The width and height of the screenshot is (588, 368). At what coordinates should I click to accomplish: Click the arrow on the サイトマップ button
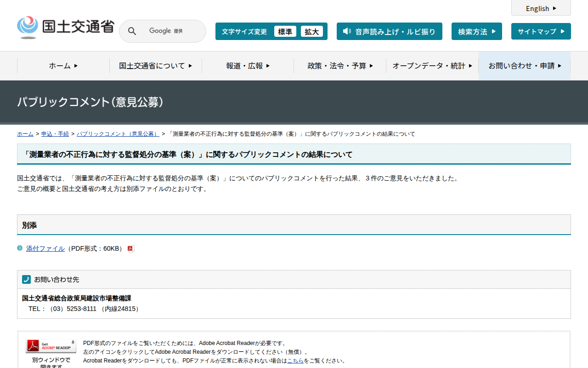(x=563, y=31)
